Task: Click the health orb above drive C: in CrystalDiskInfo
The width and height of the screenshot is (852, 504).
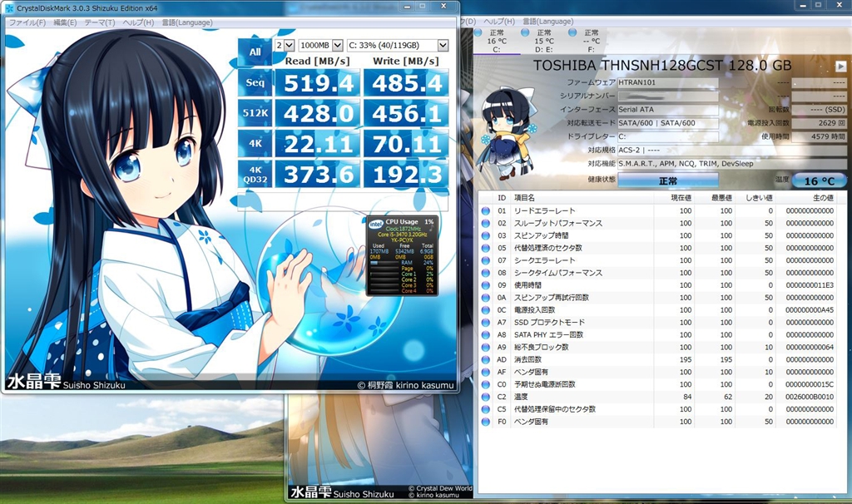Action: (x=478, y=32)
